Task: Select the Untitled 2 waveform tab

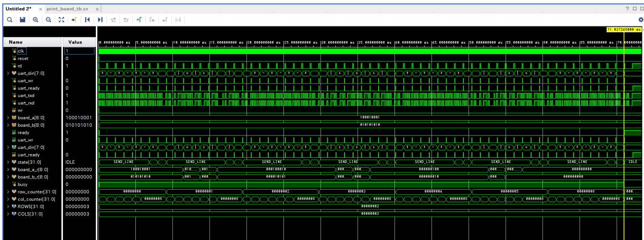Action: tap(18, 9)
